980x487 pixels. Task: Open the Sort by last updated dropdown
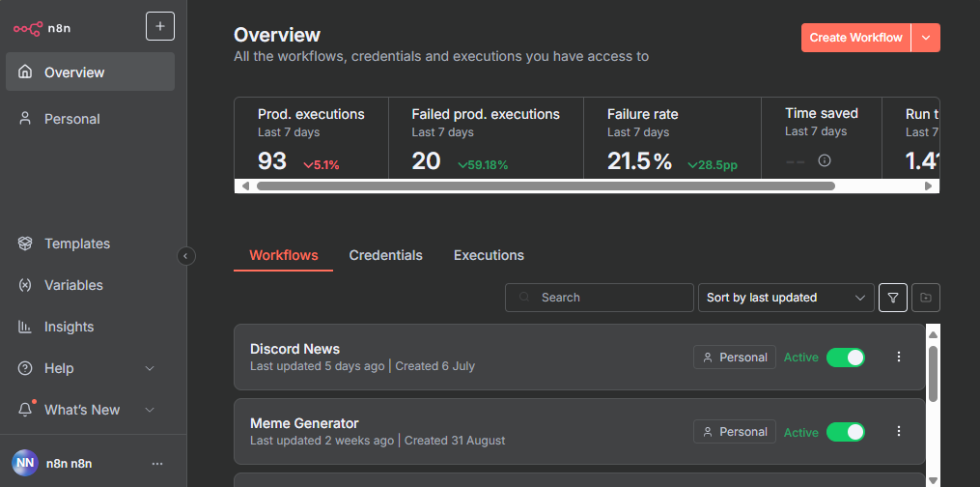pyautogui.click(x=785, y=298)
